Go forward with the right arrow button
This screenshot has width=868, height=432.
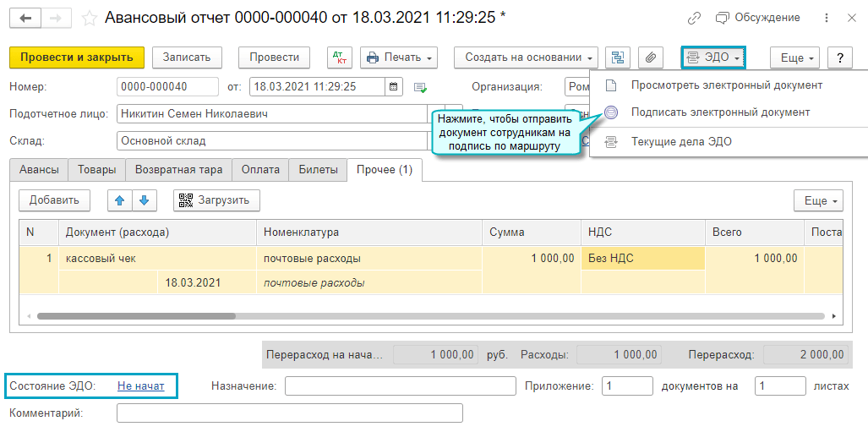tap(56, 19)
